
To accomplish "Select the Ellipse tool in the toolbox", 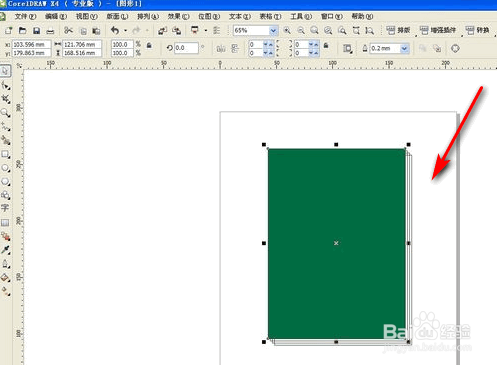I will tap(5, 168).
